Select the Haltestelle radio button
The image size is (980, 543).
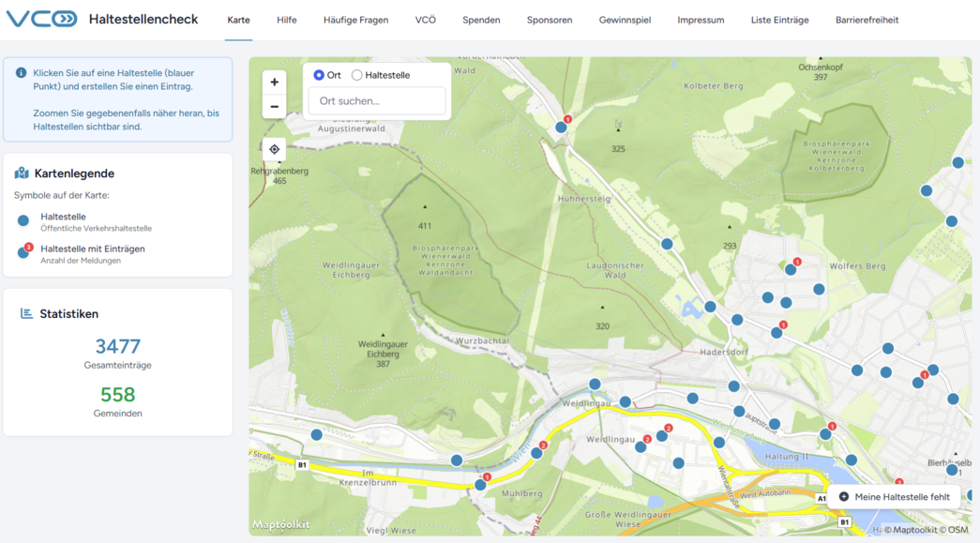point(356,75)
